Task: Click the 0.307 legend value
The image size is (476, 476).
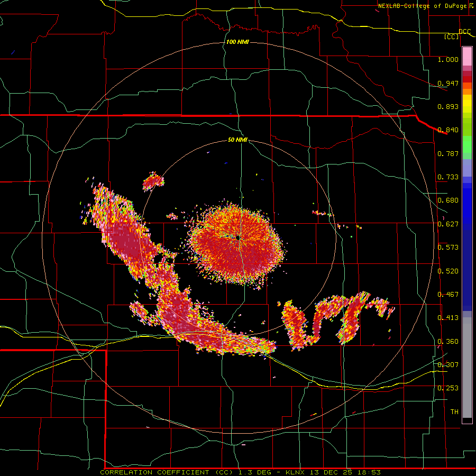Action: (448, 364)
